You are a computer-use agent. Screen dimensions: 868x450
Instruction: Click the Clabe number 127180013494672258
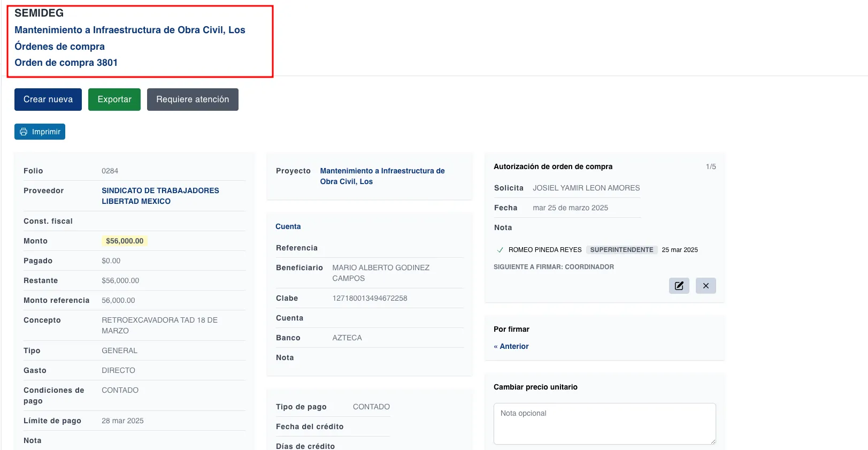click(370, 298)
